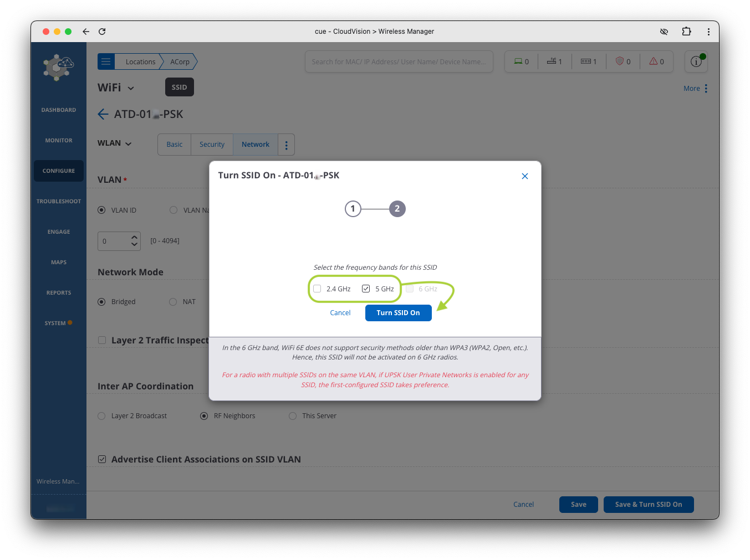Click the browser reload icon
The height and width of the screenshot is (560, 750).
[102, 32]
